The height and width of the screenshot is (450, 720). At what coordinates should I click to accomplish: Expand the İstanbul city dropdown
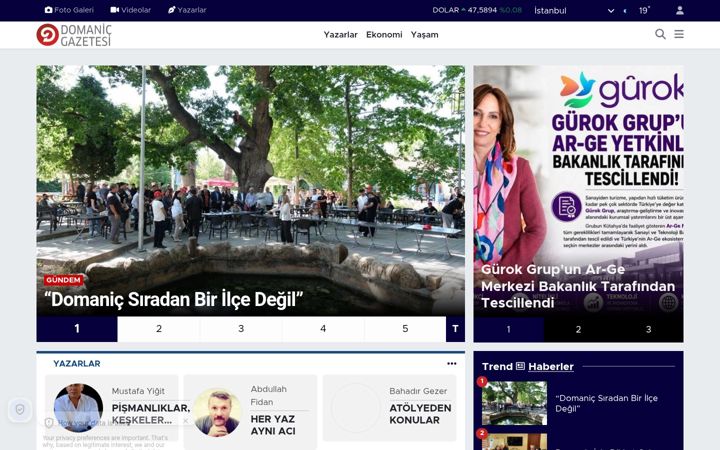[x=574, y=11]
